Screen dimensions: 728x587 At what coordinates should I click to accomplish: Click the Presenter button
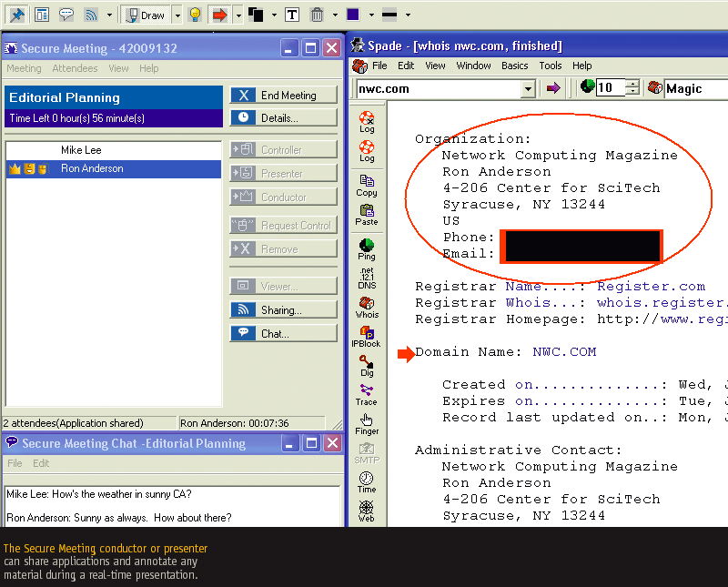284,174
